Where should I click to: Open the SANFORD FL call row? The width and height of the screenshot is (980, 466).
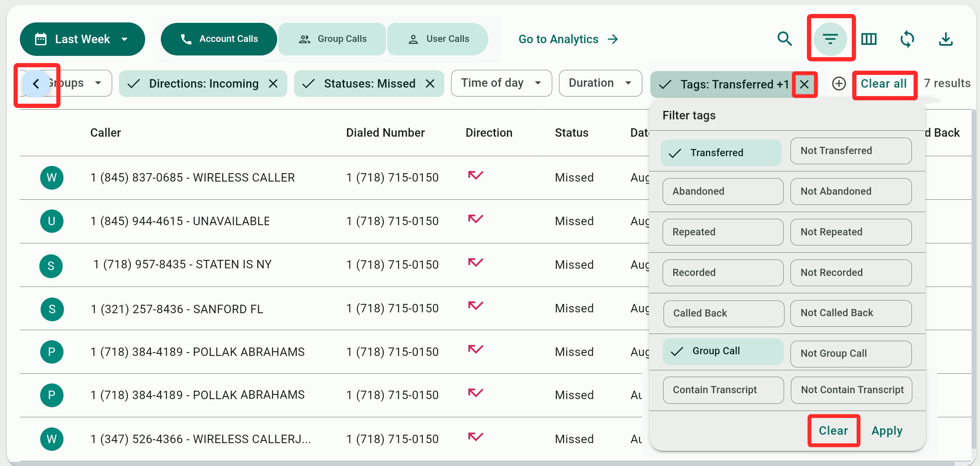(x=177, y=309)
